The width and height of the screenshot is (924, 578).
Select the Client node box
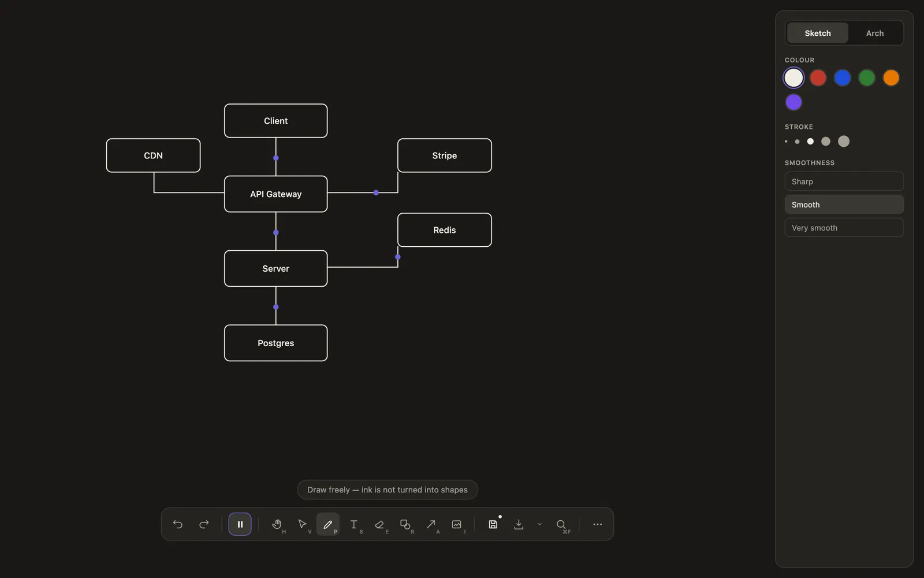point(276,121)
